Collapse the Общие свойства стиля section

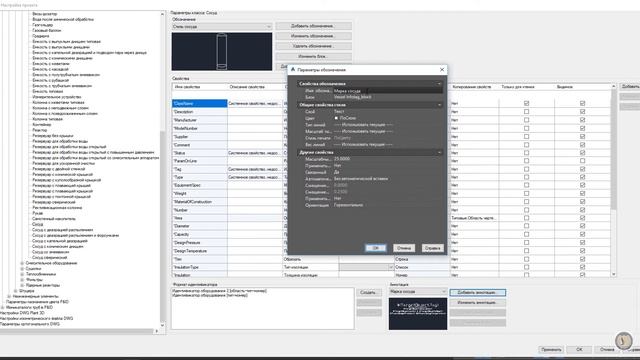439,105
